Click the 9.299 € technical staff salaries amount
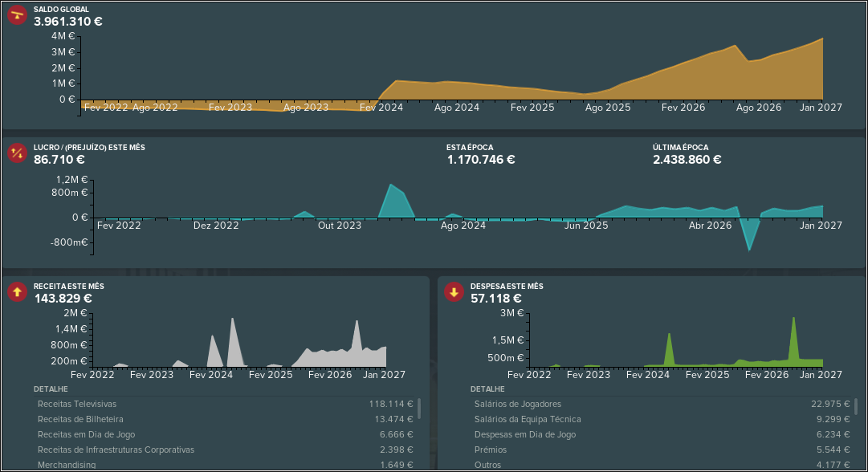The height and width of the screenshot is (472, 868). coord(833,420)
